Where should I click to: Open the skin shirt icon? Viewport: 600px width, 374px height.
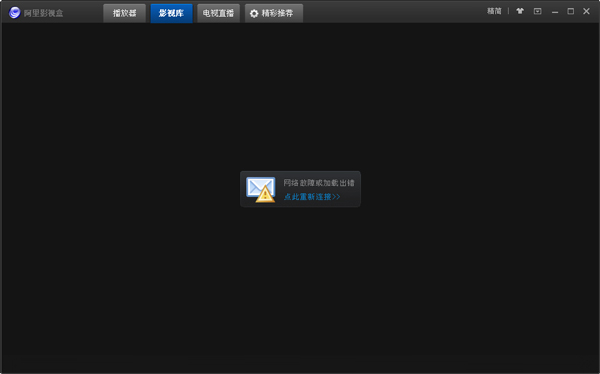[520, 11]
